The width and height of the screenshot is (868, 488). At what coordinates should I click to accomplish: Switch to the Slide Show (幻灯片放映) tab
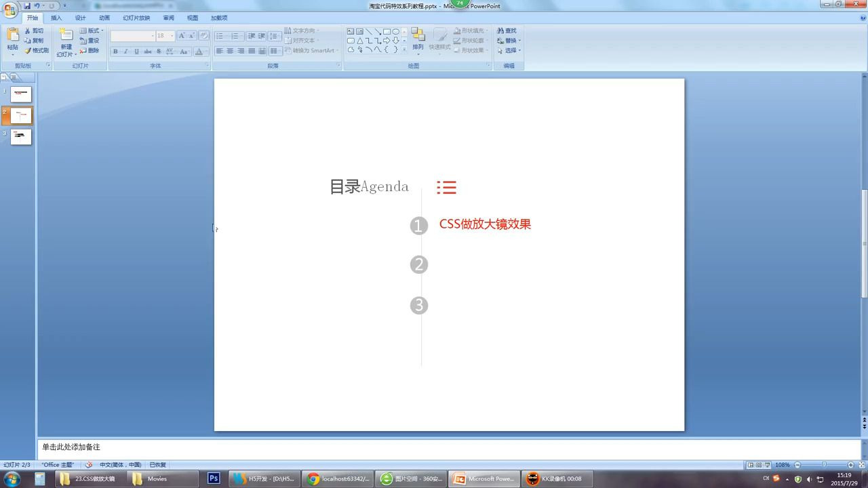(136, 18)
